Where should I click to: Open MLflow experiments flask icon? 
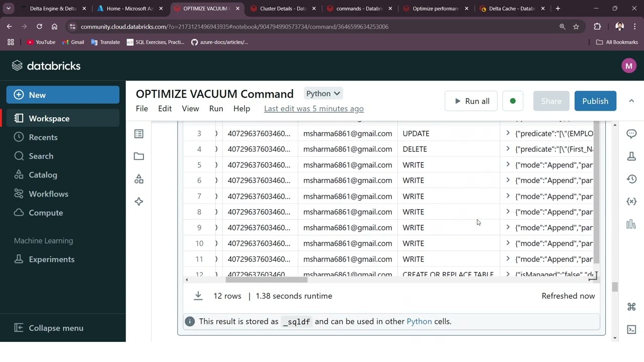coord(631,156)
